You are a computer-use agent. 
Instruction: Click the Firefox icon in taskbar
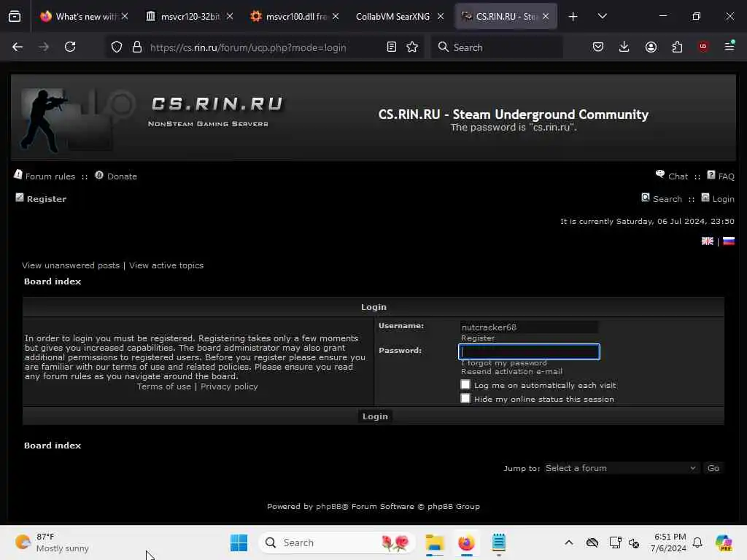click(x=466, y=542)
